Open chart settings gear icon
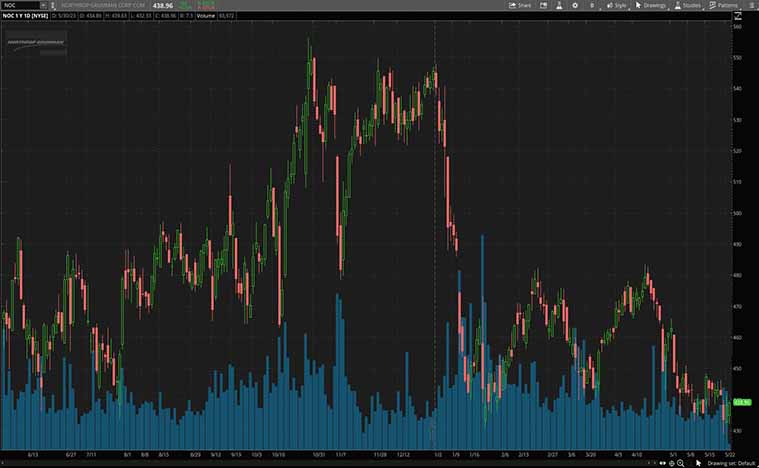 point(575,5)
